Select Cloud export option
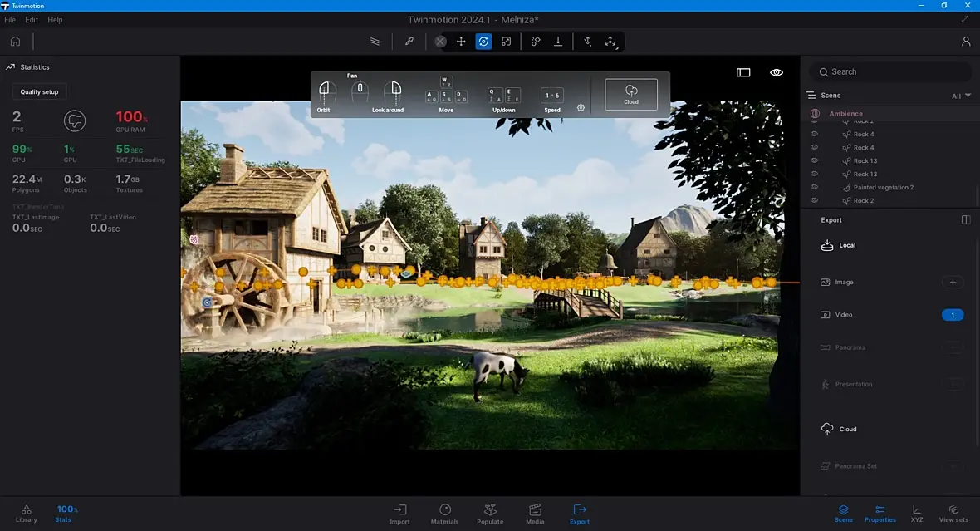The height and width of the screenshot is (531, 980). pyautogui.click(x=839, y=429)
